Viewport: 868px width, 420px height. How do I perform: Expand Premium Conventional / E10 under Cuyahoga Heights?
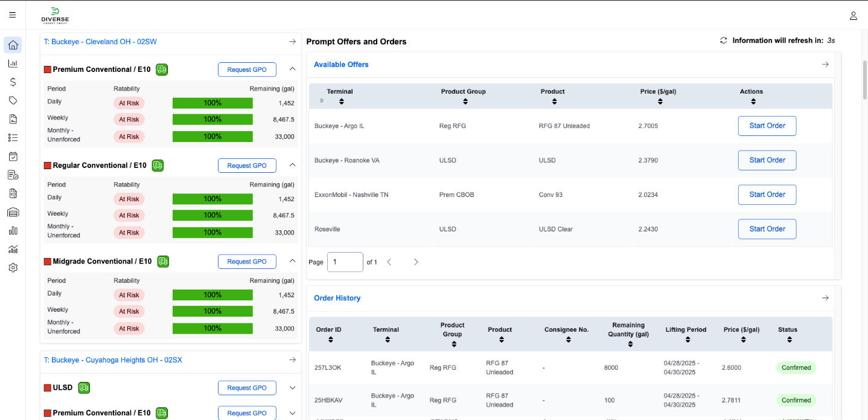pos(292,413)
